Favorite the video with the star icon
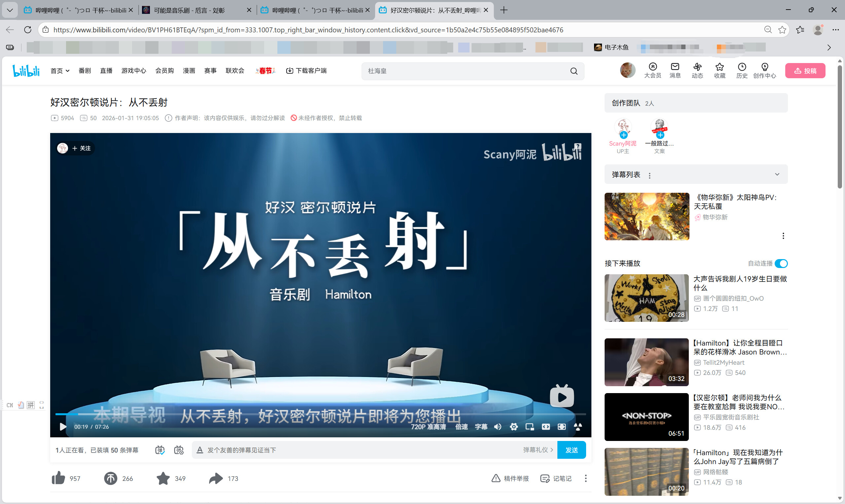Viewport: 845px width, 504px height. point(163,478)
